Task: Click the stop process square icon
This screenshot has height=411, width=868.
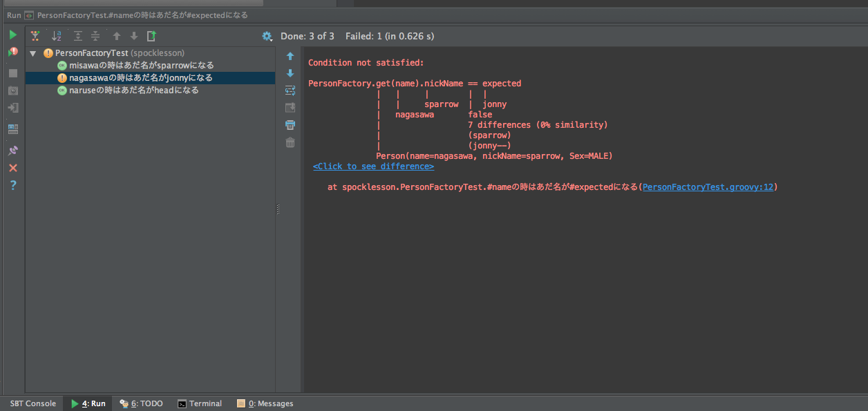Action: [x=12, y=73]
